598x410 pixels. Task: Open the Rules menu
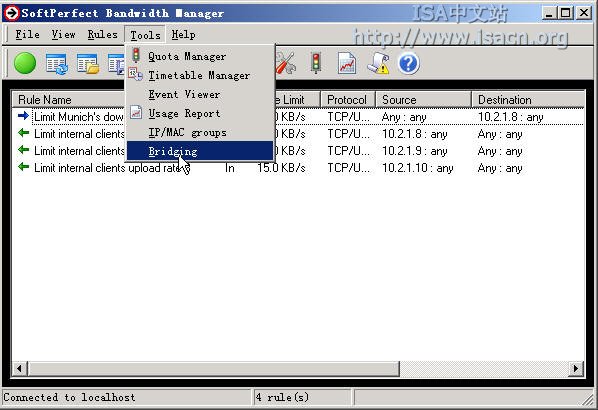tap(103, 34)
